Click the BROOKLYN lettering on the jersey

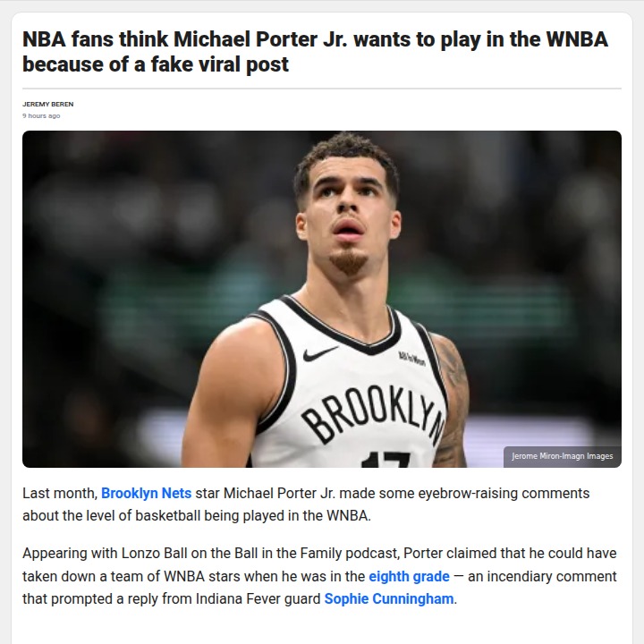[374, 414]
